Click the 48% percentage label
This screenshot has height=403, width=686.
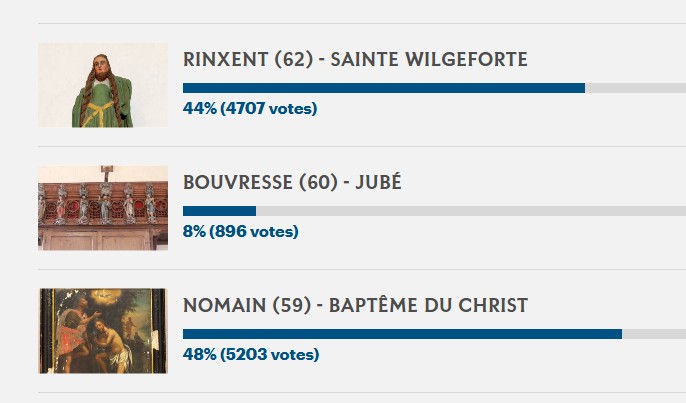pyautogui.click(x=200, y=354)
